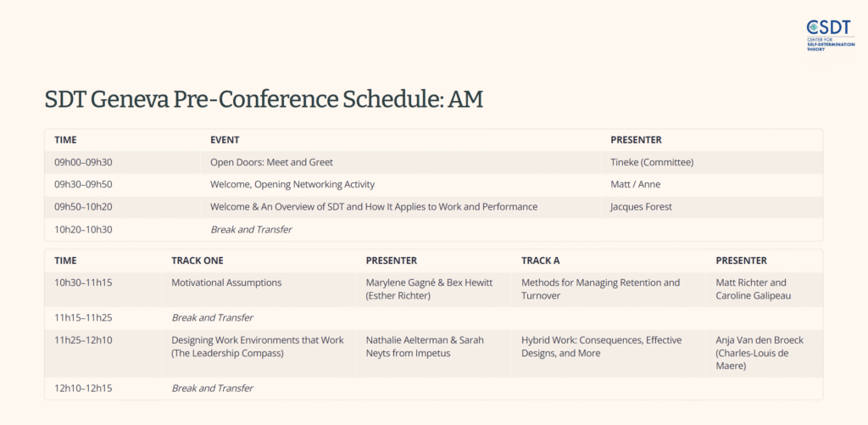The height and width of the screenshot is (425, 868).
Task: Open the Hybrid Work: Consequences session
Action: tap(601, 346)
